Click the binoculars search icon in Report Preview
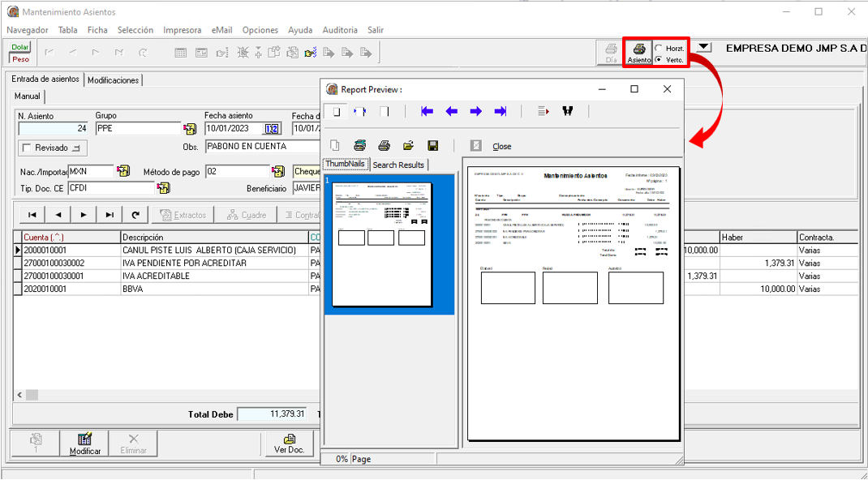The width and height of the screenshot is (868, 480). point(567,111)
